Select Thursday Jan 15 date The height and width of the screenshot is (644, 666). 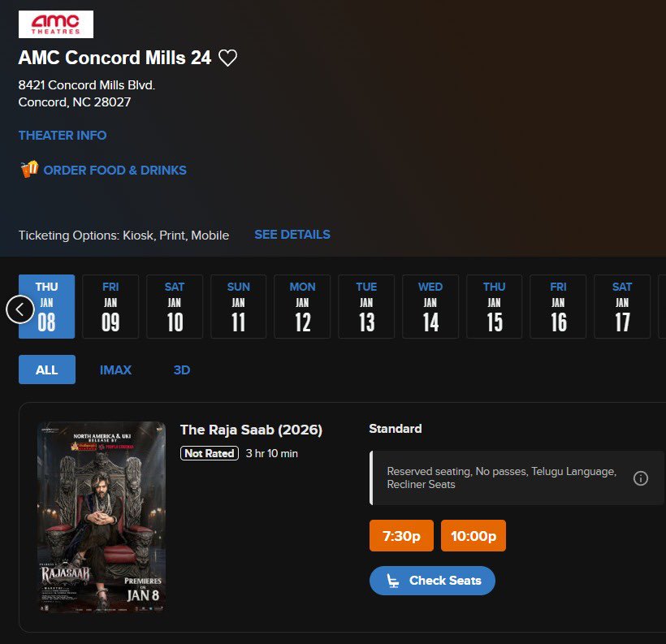pyautogui.click(x=494, y=306)
